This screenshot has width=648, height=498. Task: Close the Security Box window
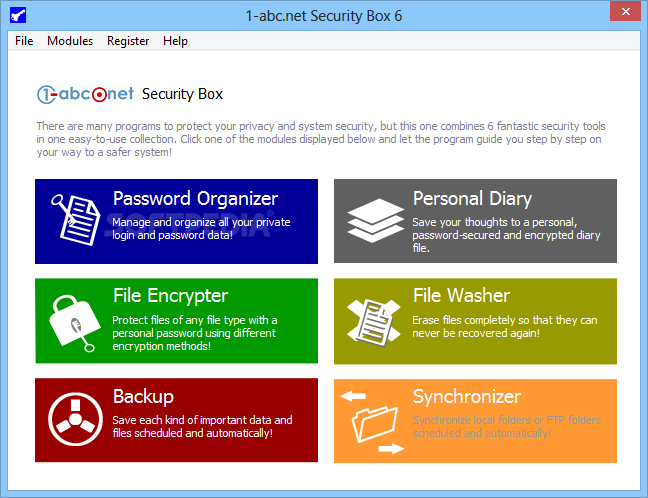[625, 11]
